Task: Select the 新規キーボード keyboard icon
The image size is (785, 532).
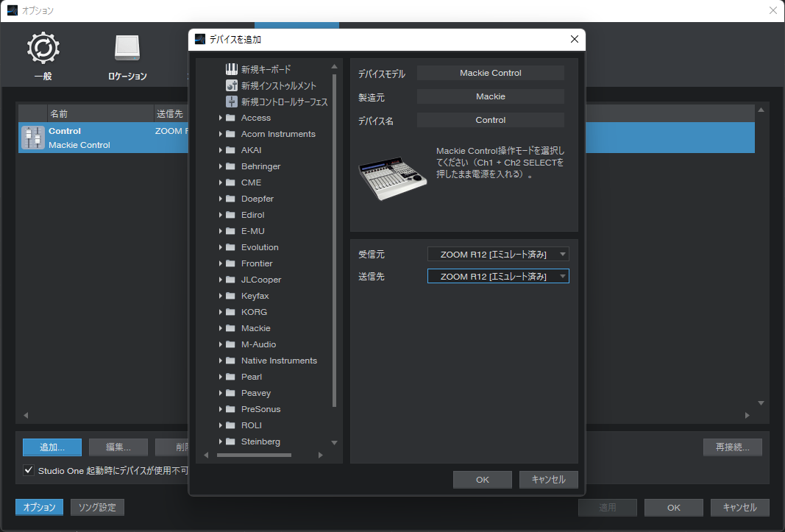Action: click(x=231, y=69)
